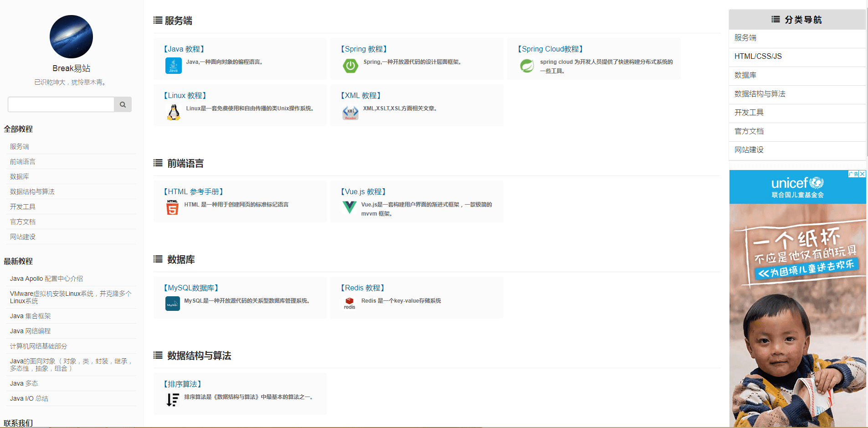868x428 pixels.
Task: Open the 【Redis 教程】 link
Action: point(363,288)
